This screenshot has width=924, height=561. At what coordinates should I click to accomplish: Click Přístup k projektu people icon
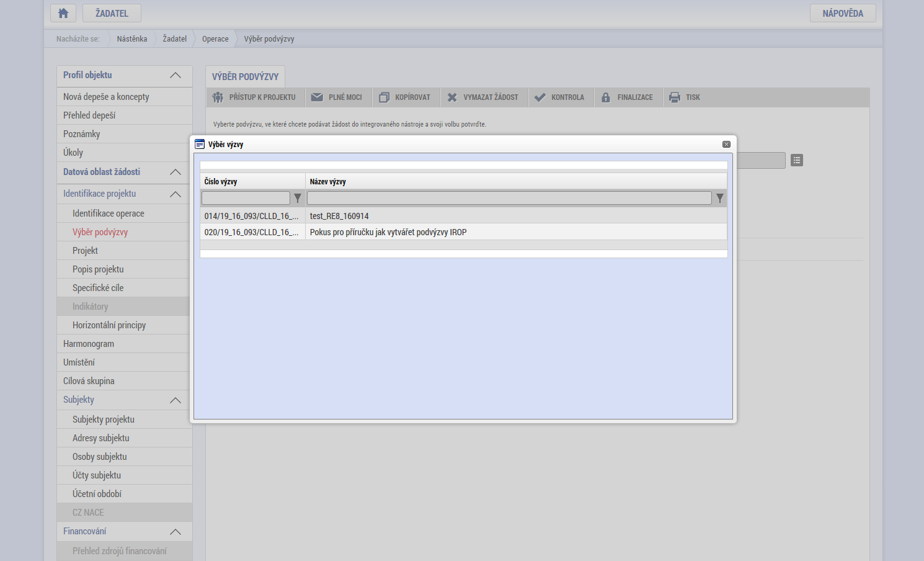(218, 97)
